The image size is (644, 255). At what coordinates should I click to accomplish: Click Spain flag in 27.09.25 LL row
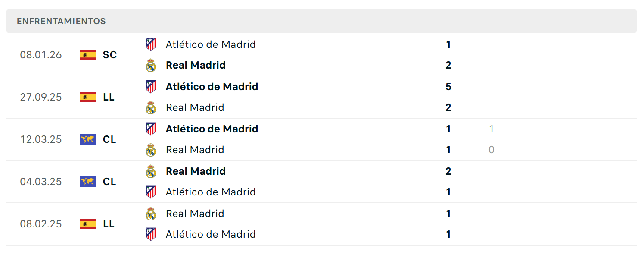[x=88, y=97]
